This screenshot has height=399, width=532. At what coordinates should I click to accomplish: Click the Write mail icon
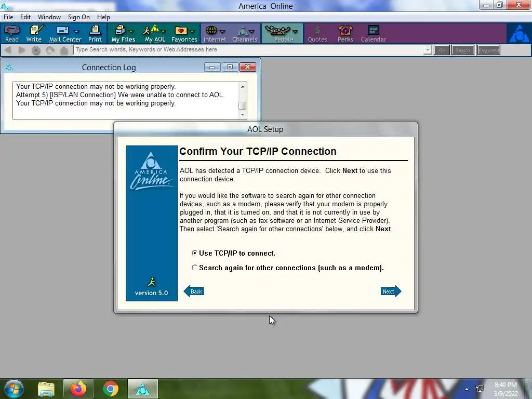(34, 34)
